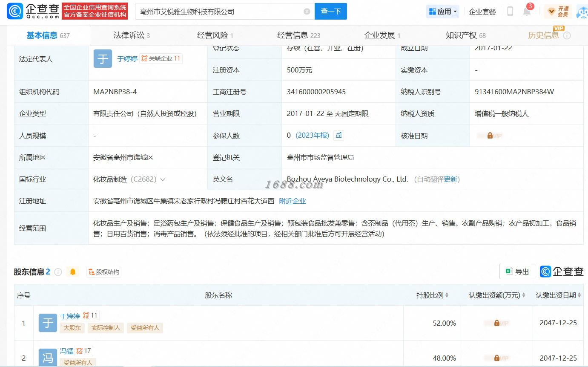Click the 实际控制人 tag

click(x=106, y=328)
